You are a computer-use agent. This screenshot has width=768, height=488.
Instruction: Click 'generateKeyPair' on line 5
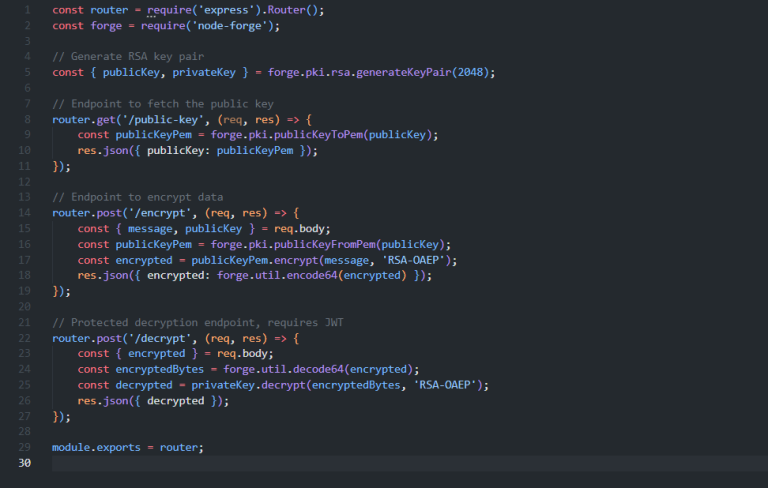403,73
